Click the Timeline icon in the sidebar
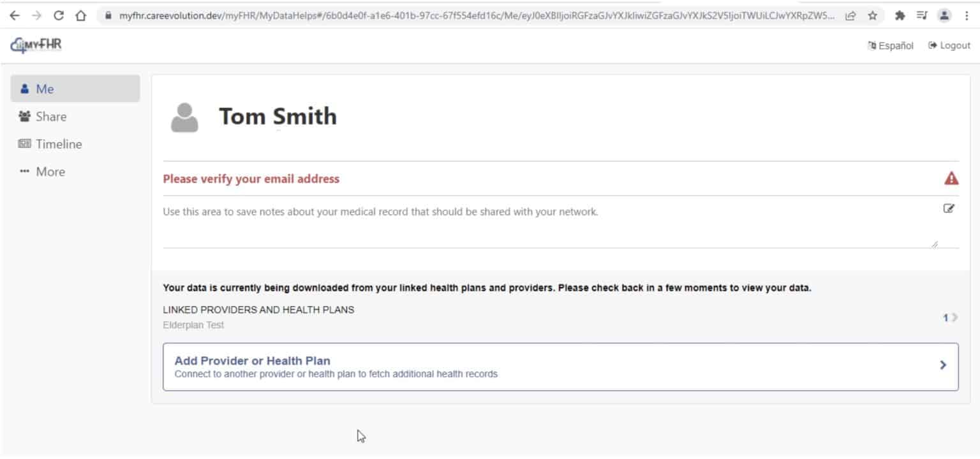 tap(24, 143)
